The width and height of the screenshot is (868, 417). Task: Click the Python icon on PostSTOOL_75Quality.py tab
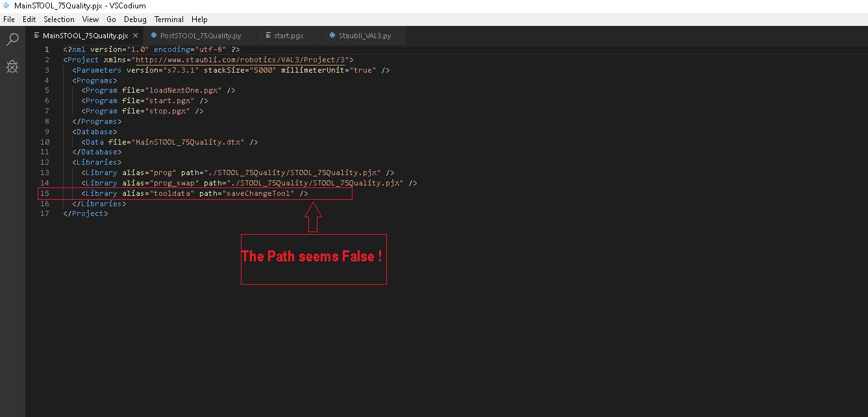pyautogui.click(x=154, y=36)
